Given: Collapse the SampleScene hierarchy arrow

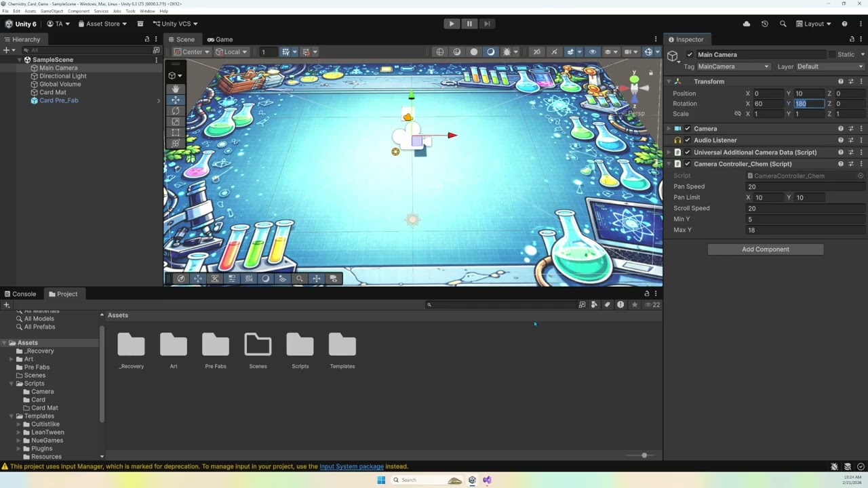Looking at the screenshot, I should (x=20, y=60).
